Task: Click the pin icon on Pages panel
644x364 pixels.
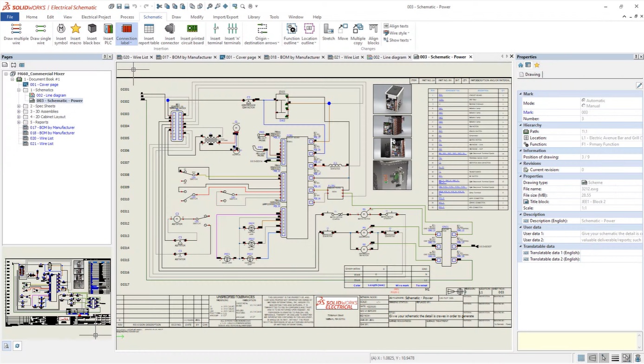Action: (104, 57)
